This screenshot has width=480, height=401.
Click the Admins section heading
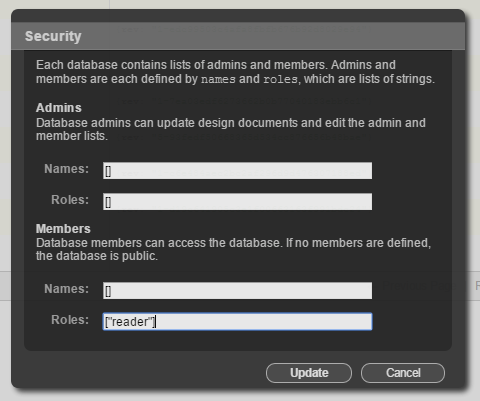pyautogui.click(x=59, y=108)
